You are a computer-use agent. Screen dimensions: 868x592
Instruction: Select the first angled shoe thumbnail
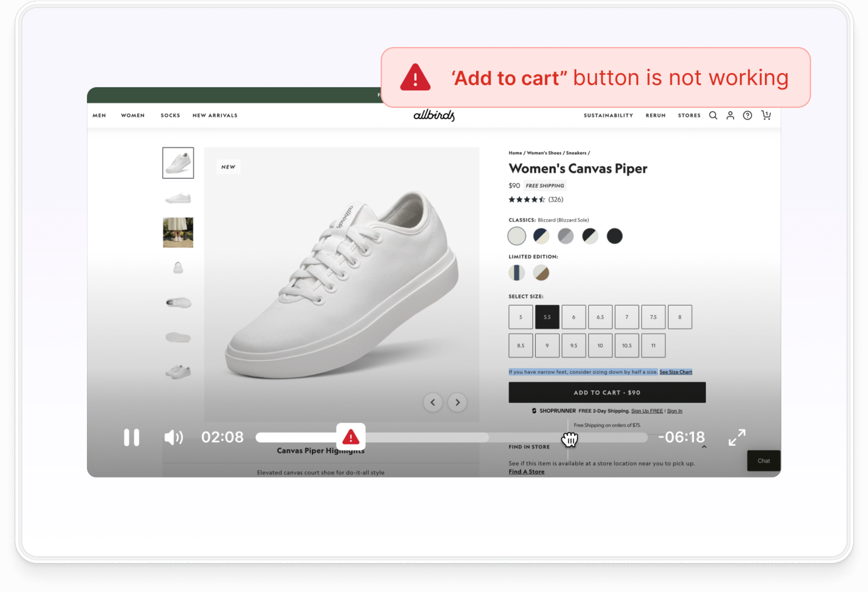(178, 163)
